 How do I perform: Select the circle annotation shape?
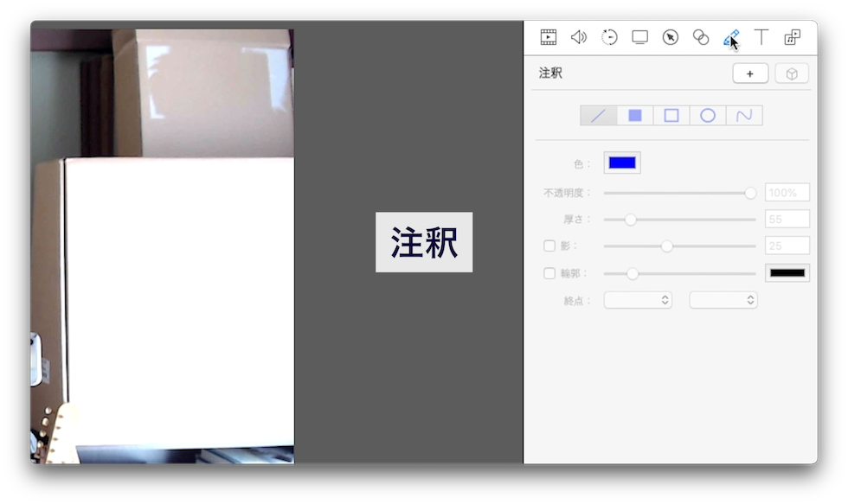(708, 115)
